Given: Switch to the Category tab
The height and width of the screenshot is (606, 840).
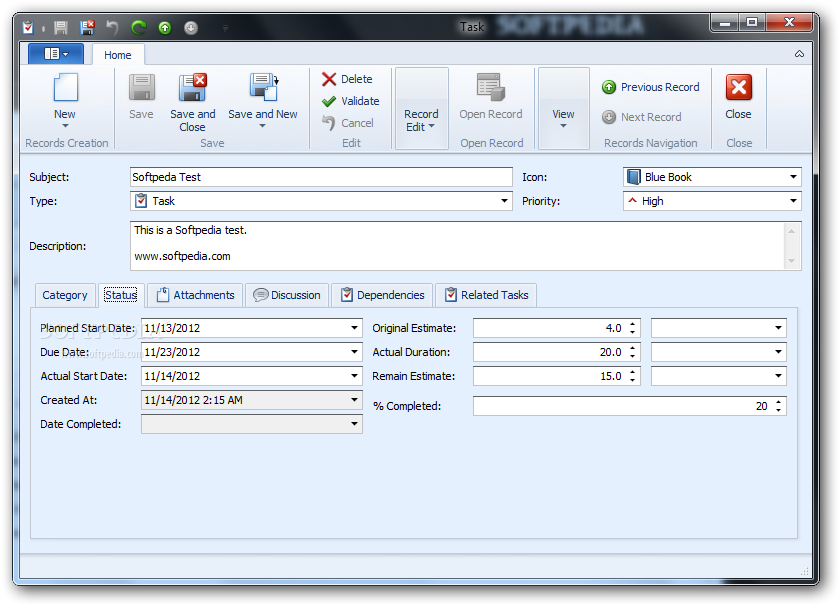Looking at the screenshot, I should click(x=65, y=295).
